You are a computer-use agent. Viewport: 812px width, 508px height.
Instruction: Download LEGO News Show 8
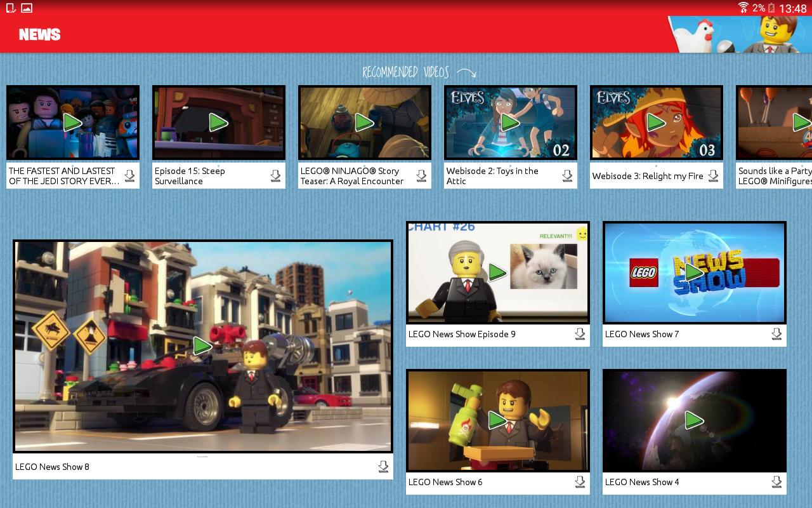click(383, 467)
